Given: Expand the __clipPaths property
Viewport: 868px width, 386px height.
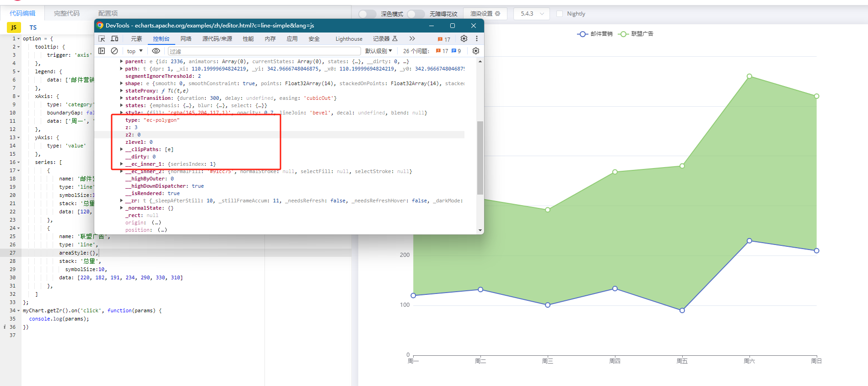Looking at the screenshot, I should coord(121,149).
